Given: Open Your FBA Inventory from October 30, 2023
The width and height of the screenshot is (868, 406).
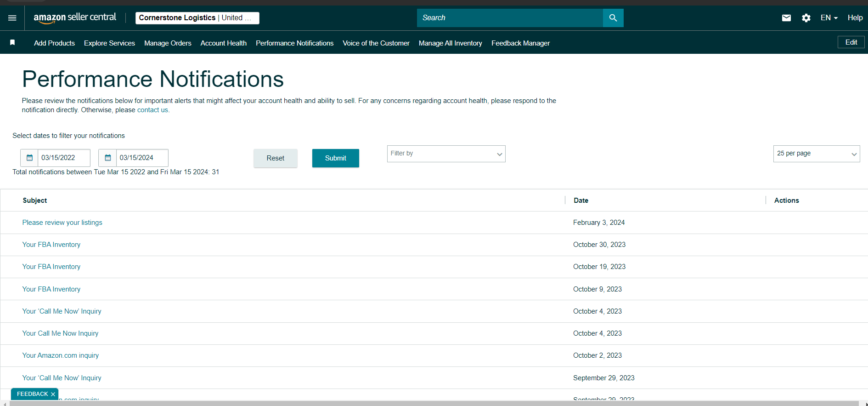Looking at the screenshot, I should click(x=51, y=245).
